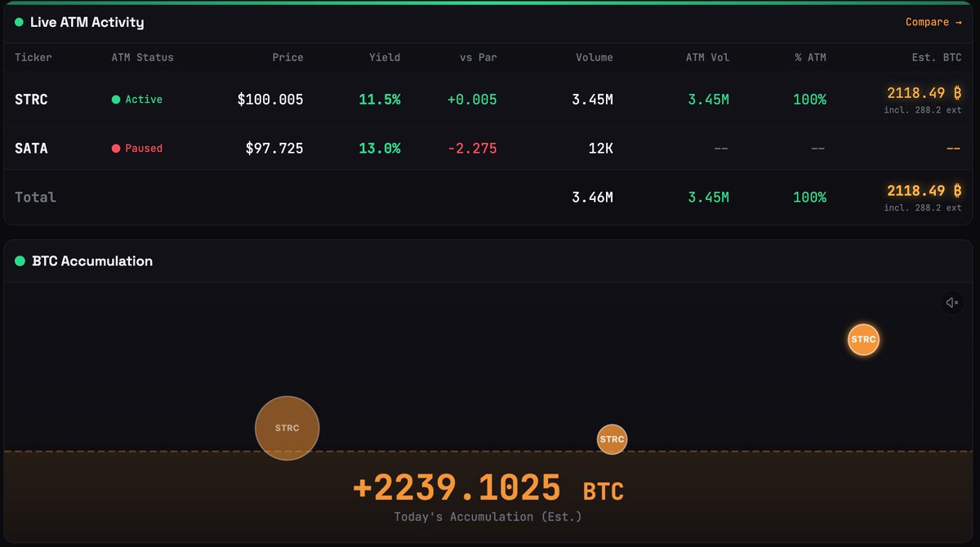Click the -2.275 vs Par value
This screenshot has height=547, width=980.
pos(472,149)
